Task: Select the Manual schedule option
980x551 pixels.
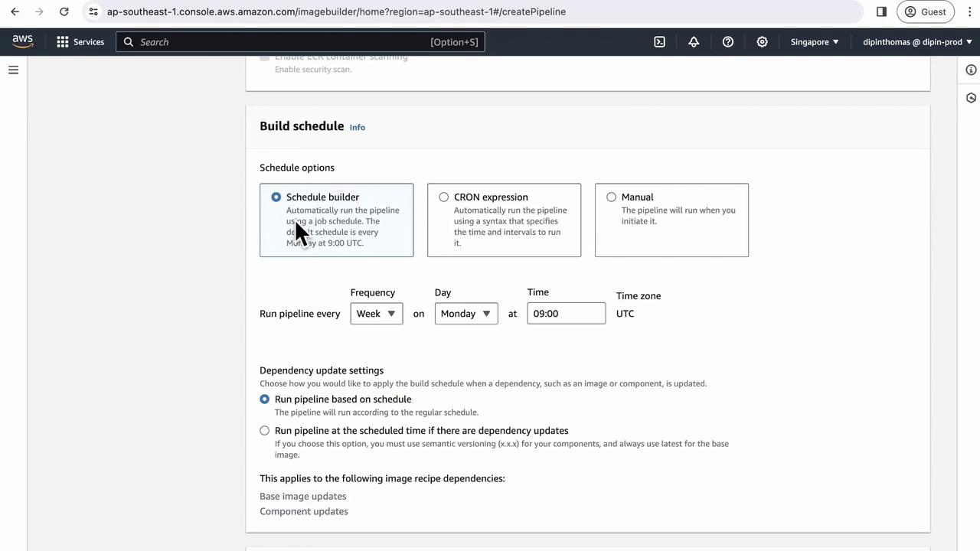Action: point(671,220)
